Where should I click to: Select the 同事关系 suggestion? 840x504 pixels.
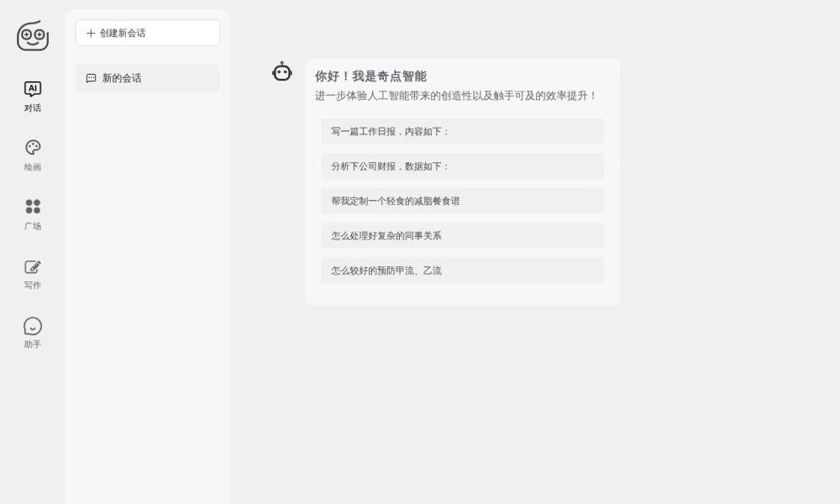pos(462,236)
